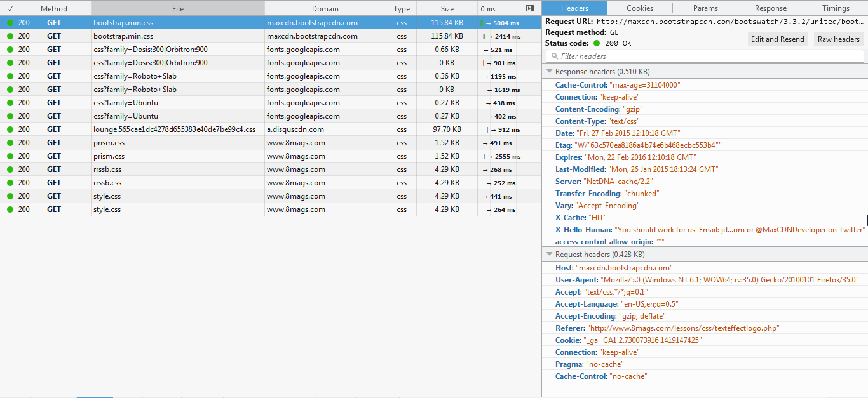Click the Edit and Resend button
This screenshot has height=398, width=868.
pos(778,39)
